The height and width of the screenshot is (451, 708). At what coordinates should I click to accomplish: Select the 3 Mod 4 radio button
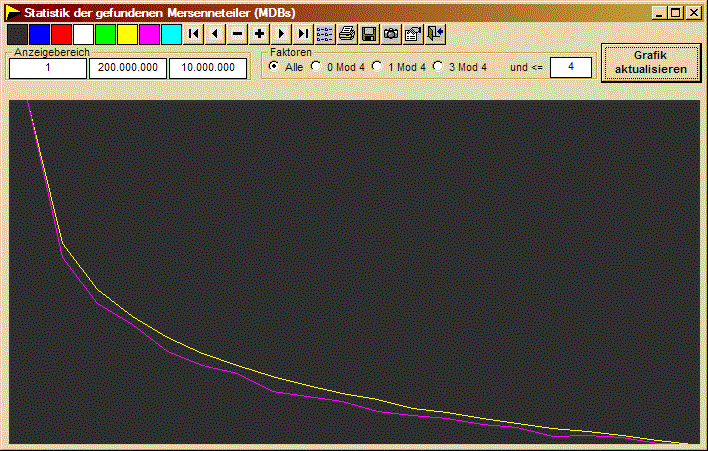click(x=438, y=66)
